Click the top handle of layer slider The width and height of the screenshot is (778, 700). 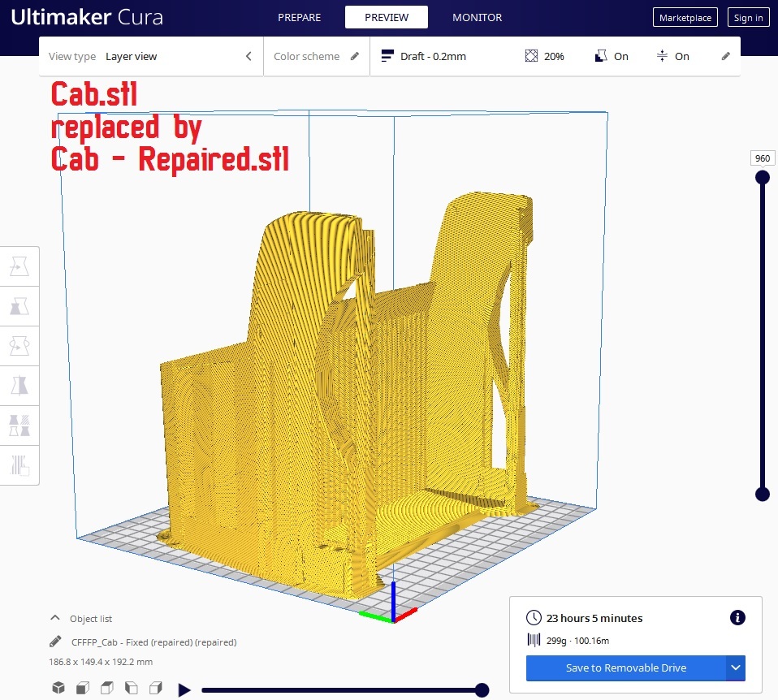[762, 177]
